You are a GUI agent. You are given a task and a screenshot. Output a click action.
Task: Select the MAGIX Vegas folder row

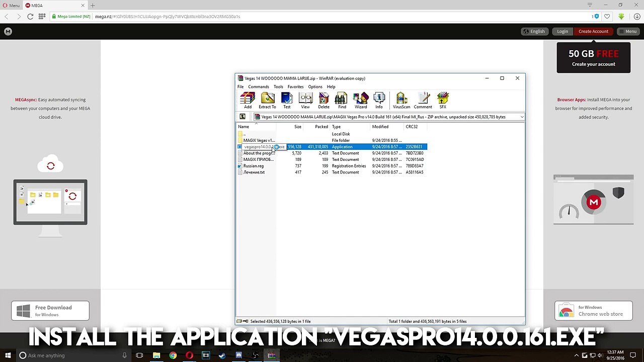point(332,140)
